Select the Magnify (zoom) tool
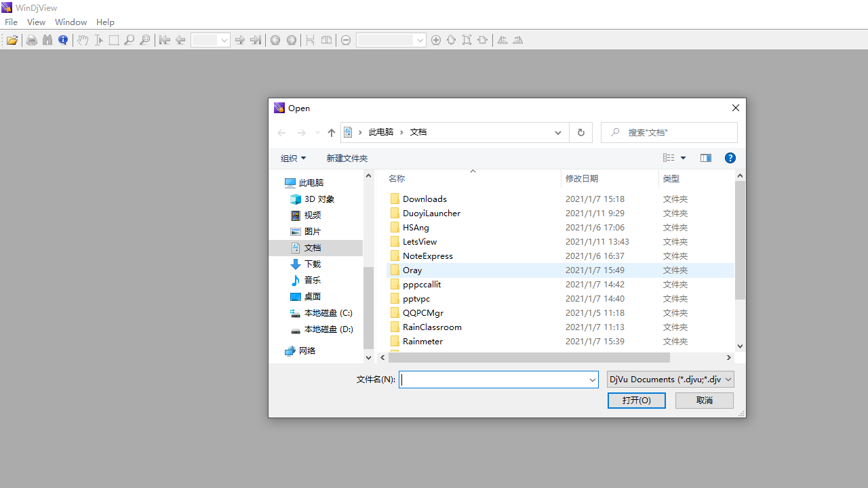This screenshot has width=868, height=488. click(x=129, y=40)
